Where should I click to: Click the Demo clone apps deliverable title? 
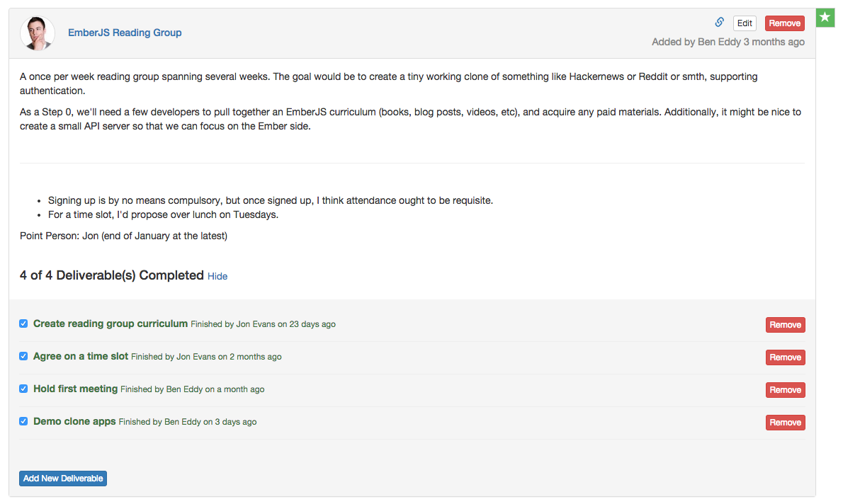[74, 421]
